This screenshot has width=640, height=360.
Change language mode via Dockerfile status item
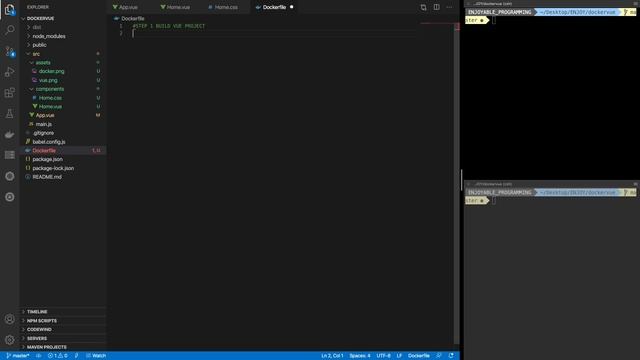click(x=418, y=356)
